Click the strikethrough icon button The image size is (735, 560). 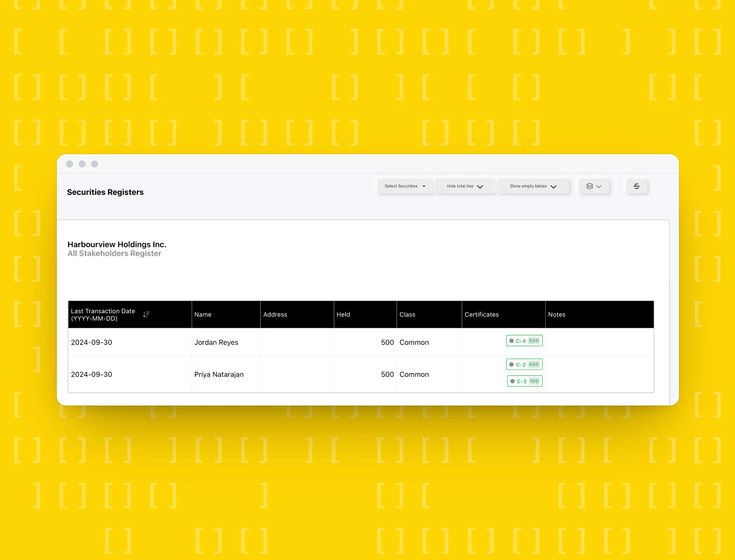pos(637,186)
